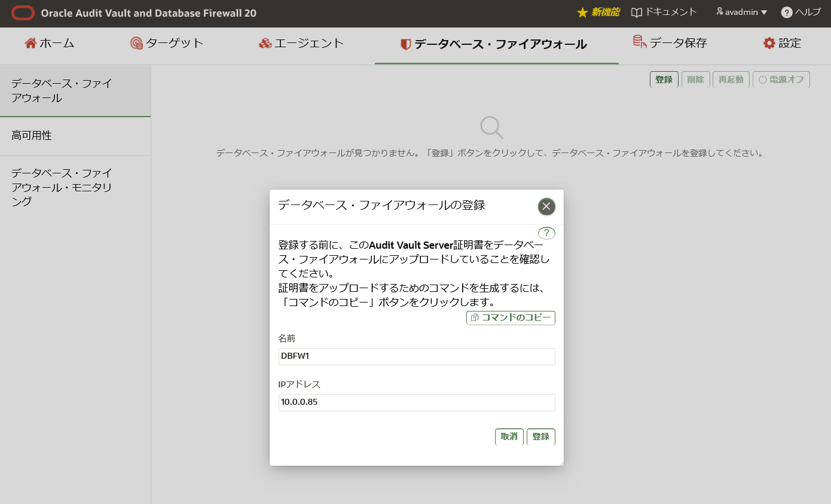Focus the 名前 field containing DBFW1

(417, 356)
